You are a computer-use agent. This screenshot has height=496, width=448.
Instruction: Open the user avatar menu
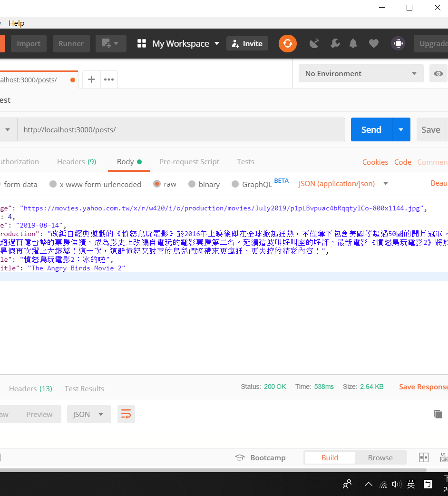click(398, 43)
